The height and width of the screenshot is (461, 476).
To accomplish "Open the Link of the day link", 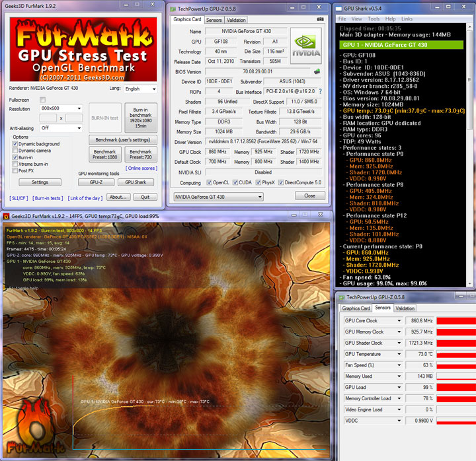I will (85, 198).
